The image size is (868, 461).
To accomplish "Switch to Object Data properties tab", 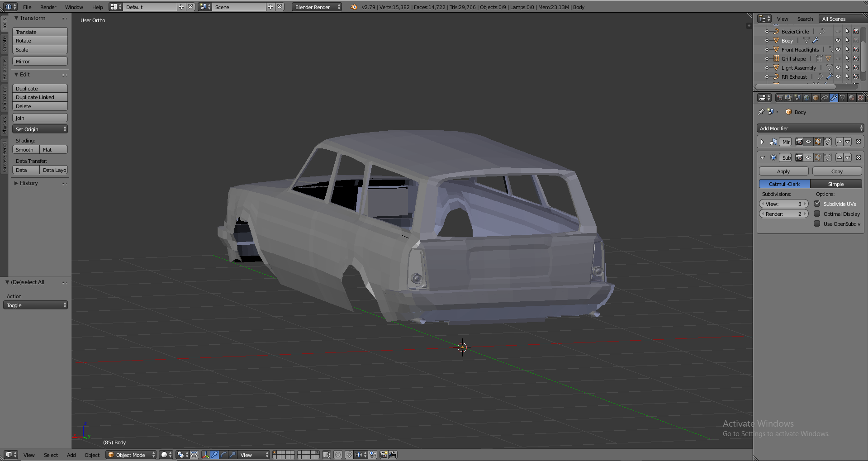I will 843,98.
